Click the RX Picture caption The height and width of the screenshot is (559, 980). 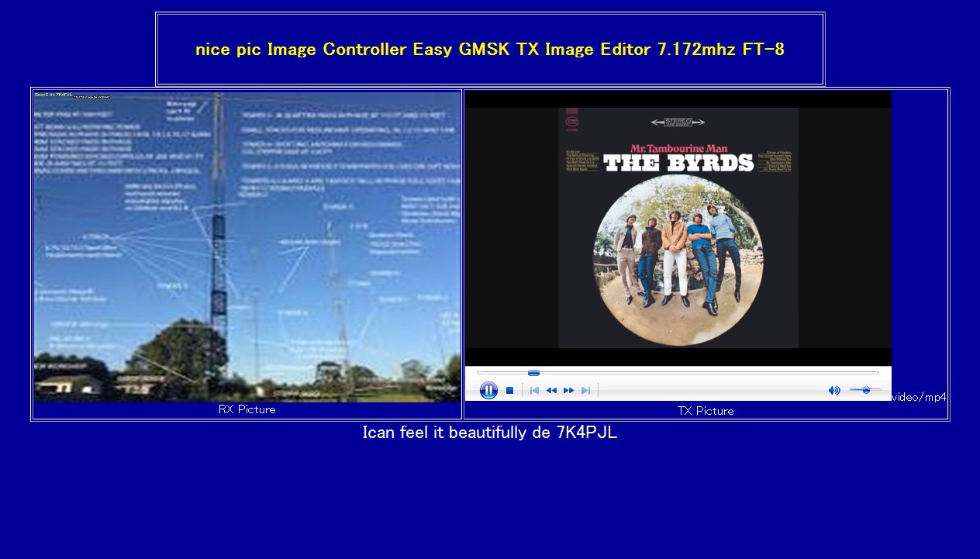247,409
